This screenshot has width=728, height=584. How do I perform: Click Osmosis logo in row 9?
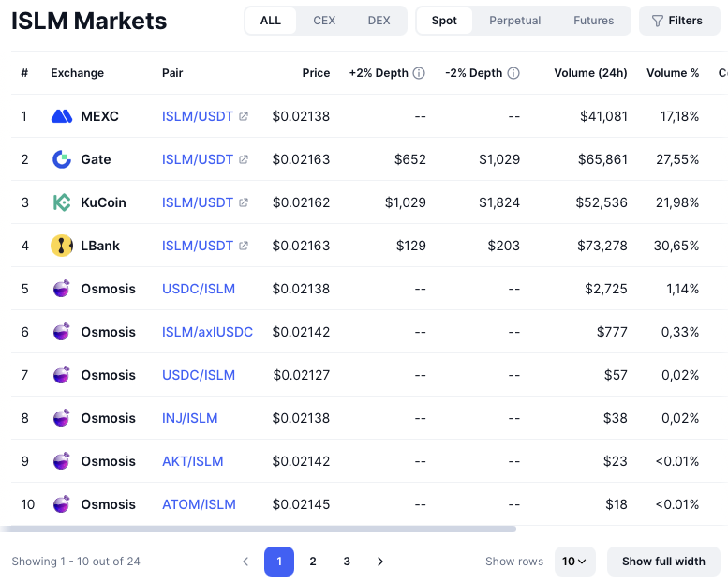(x=61, y=461)
